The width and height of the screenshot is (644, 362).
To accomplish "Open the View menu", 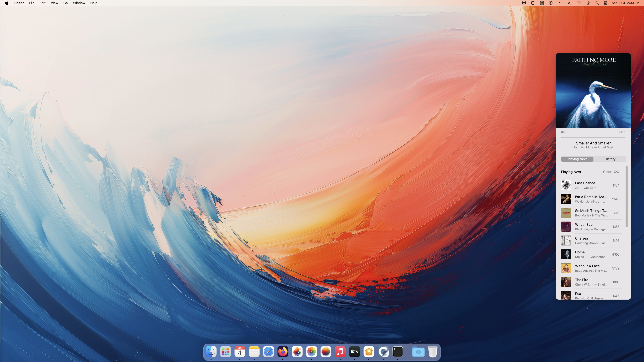I will (54, 3).
